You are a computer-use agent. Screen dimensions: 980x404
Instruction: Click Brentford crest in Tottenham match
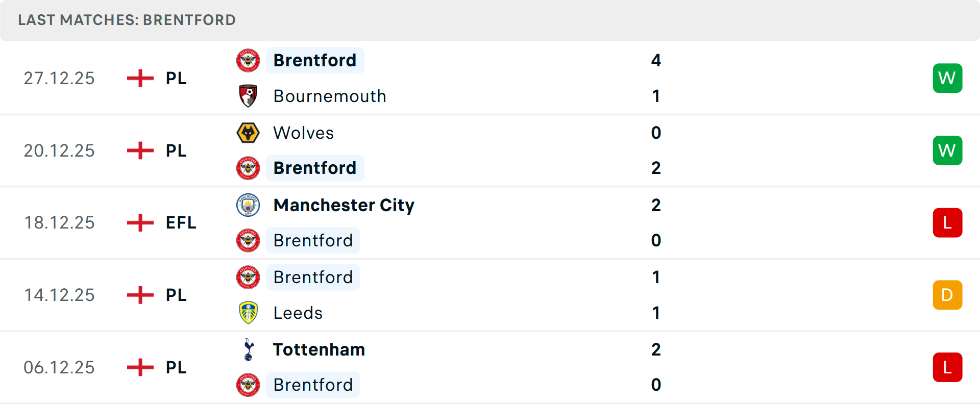(248, 385)
